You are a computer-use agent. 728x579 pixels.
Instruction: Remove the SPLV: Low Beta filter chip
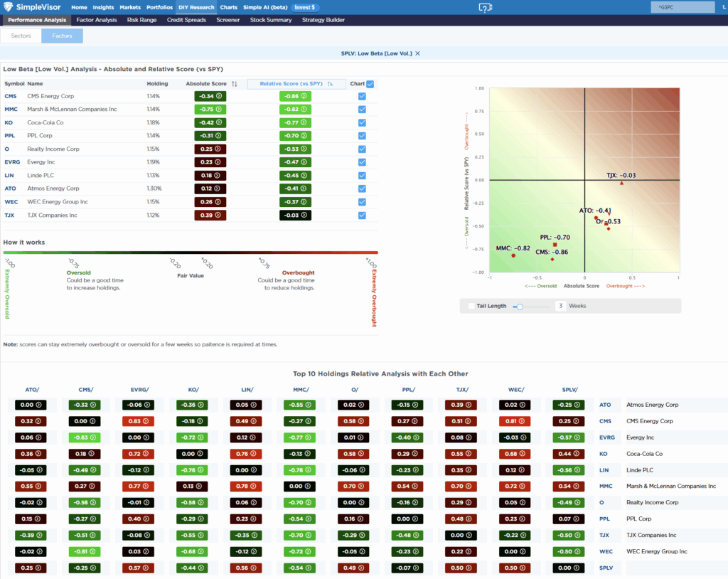[418, 53]
